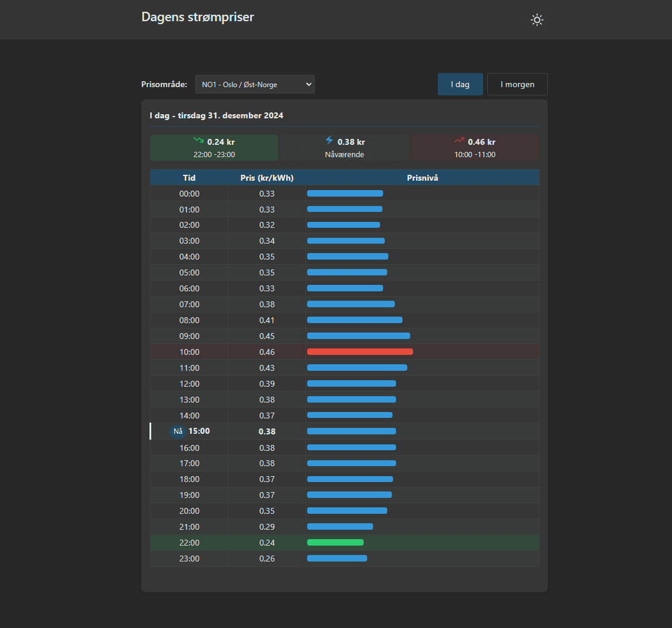Select the 08:00 time cell
The height and width of the screenshot is (628, 672).
pyautogui.click(x=189, y=320)
